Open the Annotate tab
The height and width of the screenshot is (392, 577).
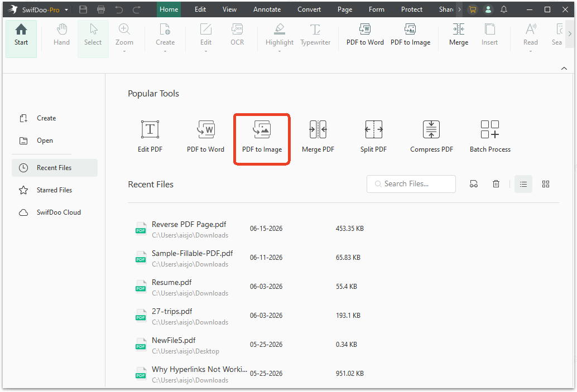pos(267,9)
